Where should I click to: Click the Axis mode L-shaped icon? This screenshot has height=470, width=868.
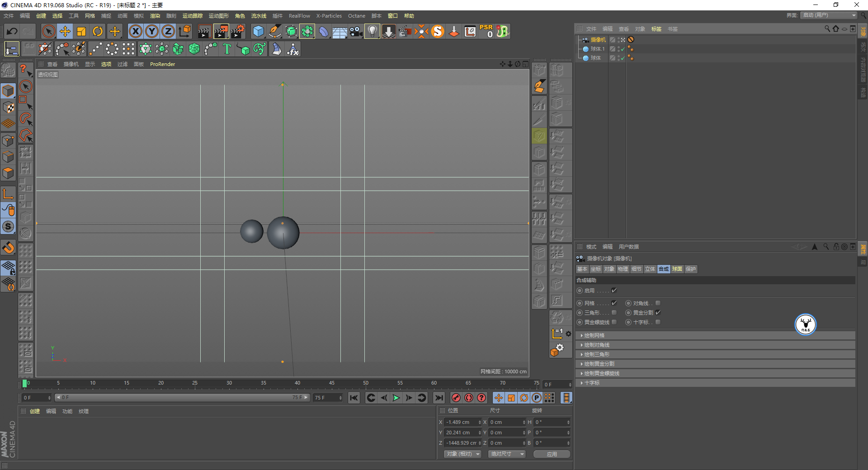coord(8,193)
